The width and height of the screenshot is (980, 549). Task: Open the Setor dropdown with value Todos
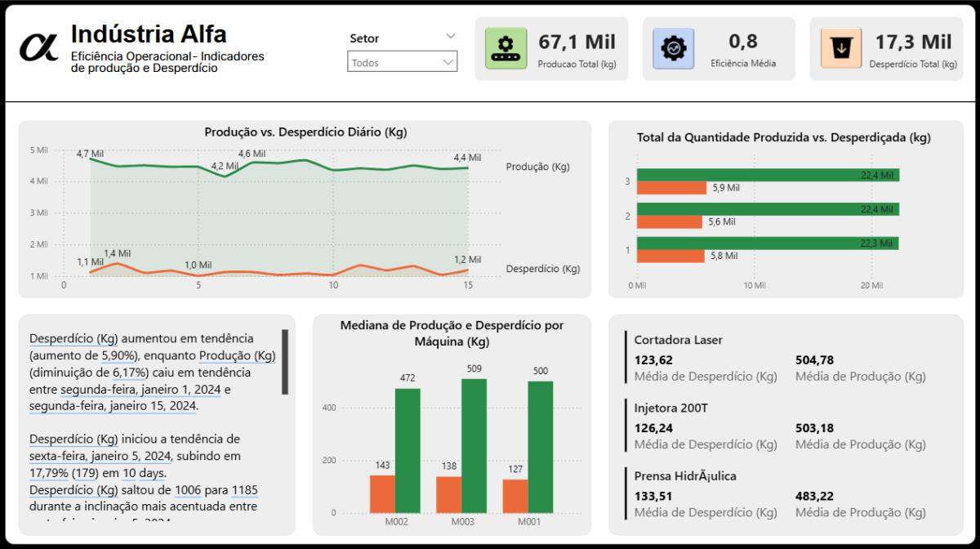click(x=403, y=62)
